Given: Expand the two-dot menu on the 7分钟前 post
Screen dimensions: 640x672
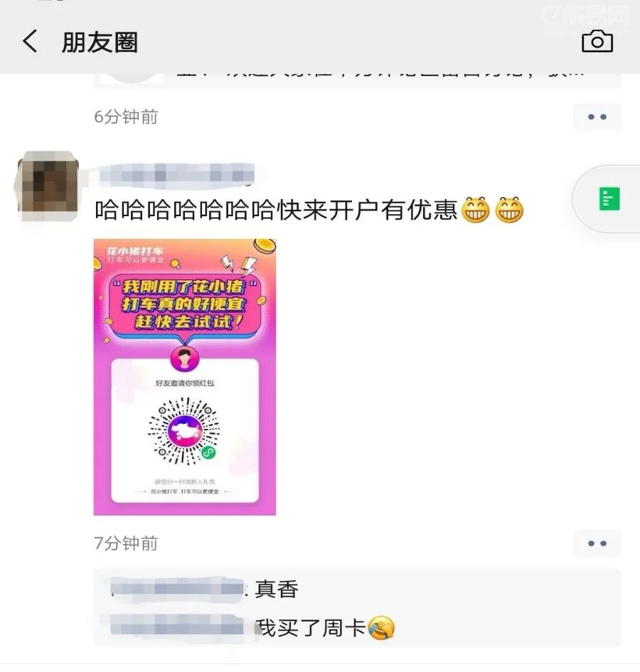Looking at the screenshot, I should [597, 543].
